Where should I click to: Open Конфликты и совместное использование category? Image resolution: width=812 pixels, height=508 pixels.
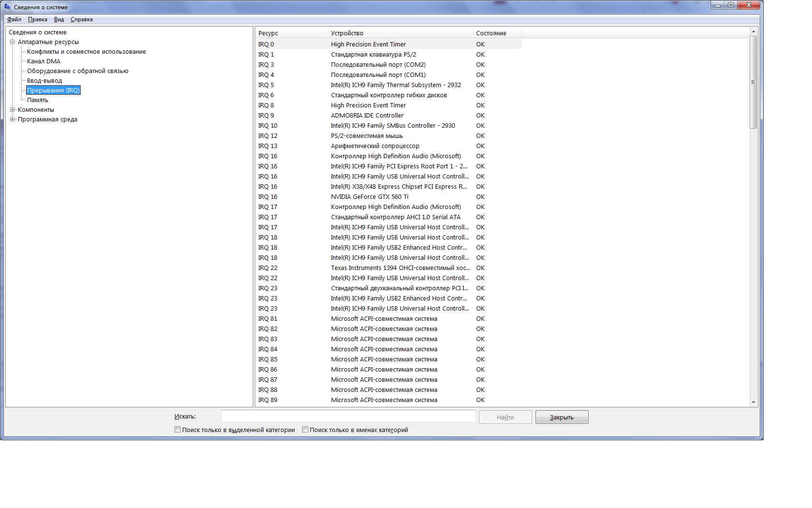[x=87, y=52]
